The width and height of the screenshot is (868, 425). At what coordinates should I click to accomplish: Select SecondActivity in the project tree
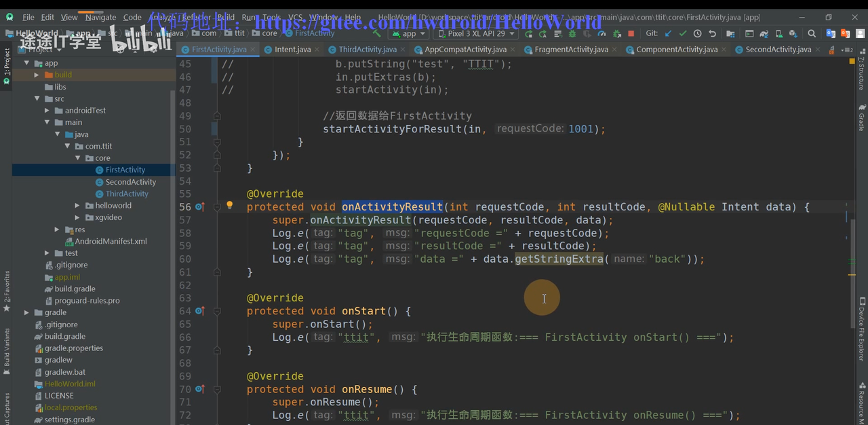click(x=131, y=182)
